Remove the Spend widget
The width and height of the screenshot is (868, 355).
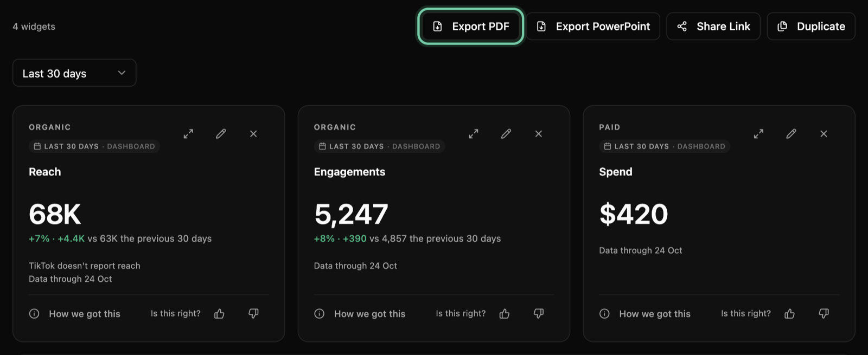coord(824,134)
